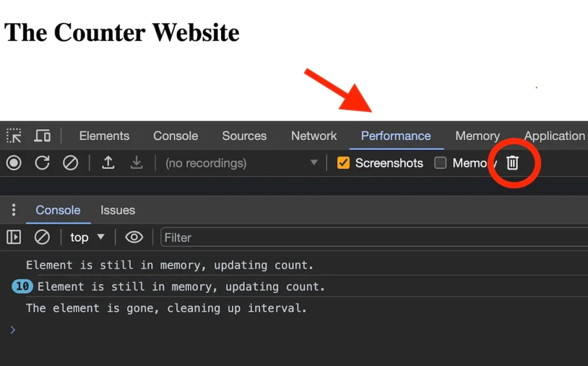The image size is (588, 366).
Task: Open the Sources tab
Action: click(x=244, y=136)
